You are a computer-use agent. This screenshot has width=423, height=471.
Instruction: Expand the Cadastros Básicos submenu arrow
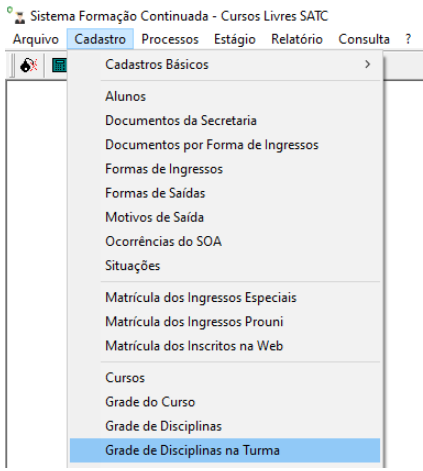367,64
